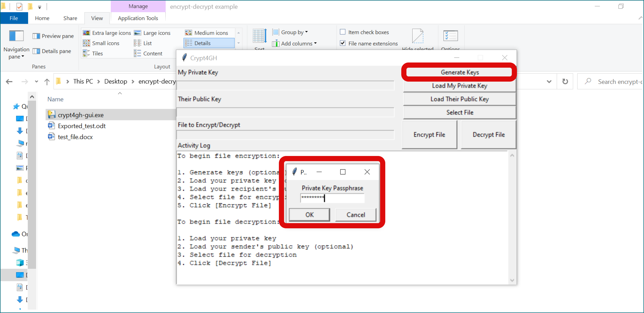644x313 pixels.
Task: Click the File to Encrypt/Decrypt field
Action: [285, 135]
